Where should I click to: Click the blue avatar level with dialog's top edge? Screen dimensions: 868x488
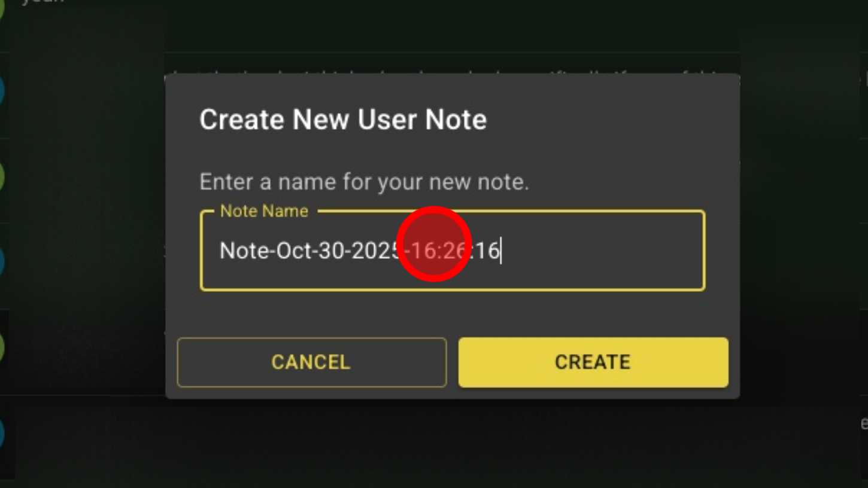coord(2,90)
